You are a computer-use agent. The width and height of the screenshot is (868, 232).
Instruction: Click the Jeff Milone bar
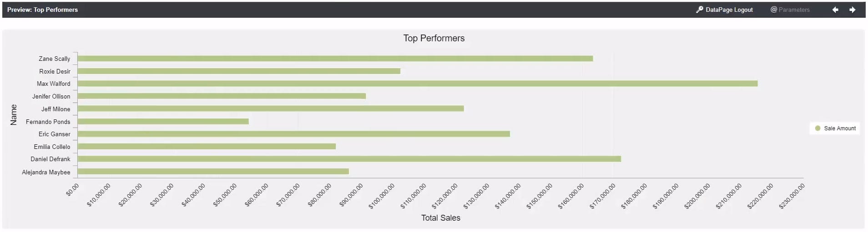click(x=271, y=109)
